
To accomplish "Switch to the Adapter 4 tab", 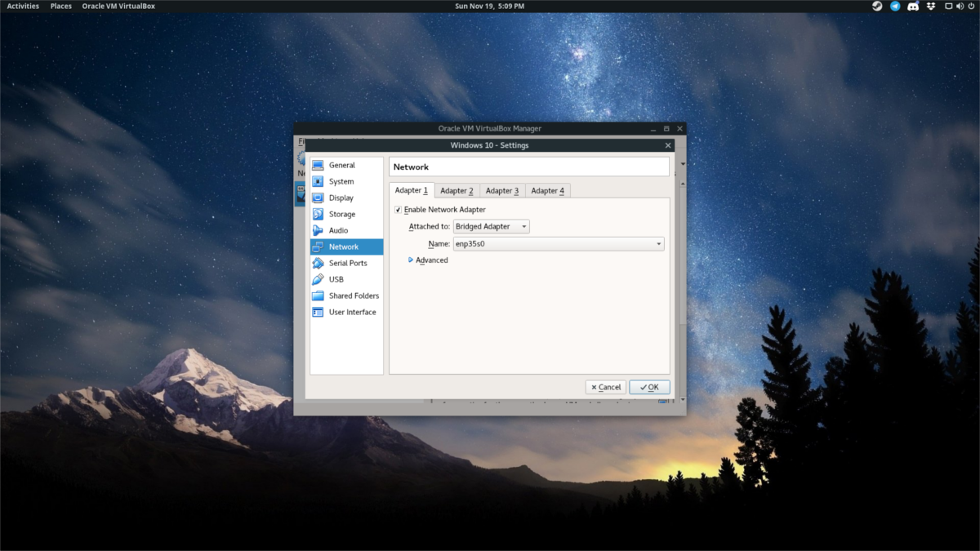I will (x=547, y=191).
